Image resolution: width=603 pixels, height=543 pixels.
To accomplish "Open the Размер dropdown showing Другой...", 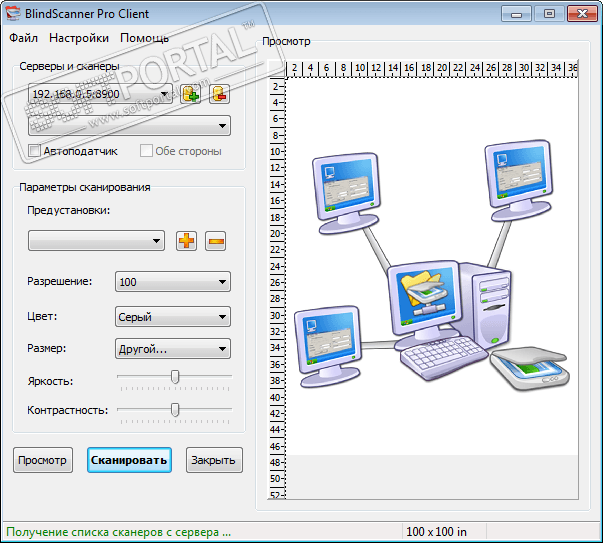I will point(173,349).
